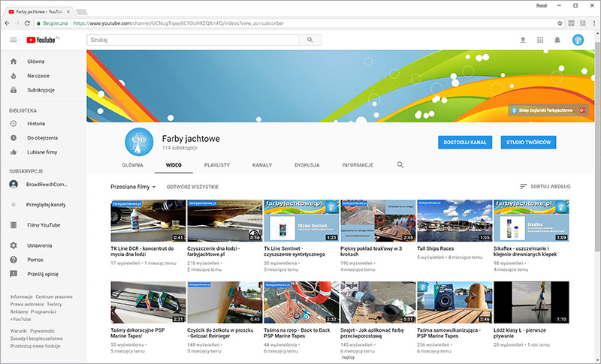This screenshot has width=601, height=364.
Task: Open the YouTube apps grid icon
Action: [x=540, y=40]
